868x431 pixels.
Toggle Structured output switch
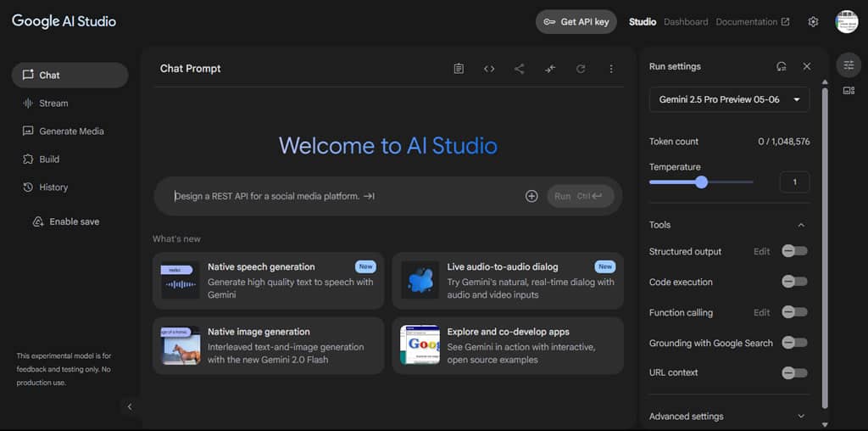pos(794,251)
